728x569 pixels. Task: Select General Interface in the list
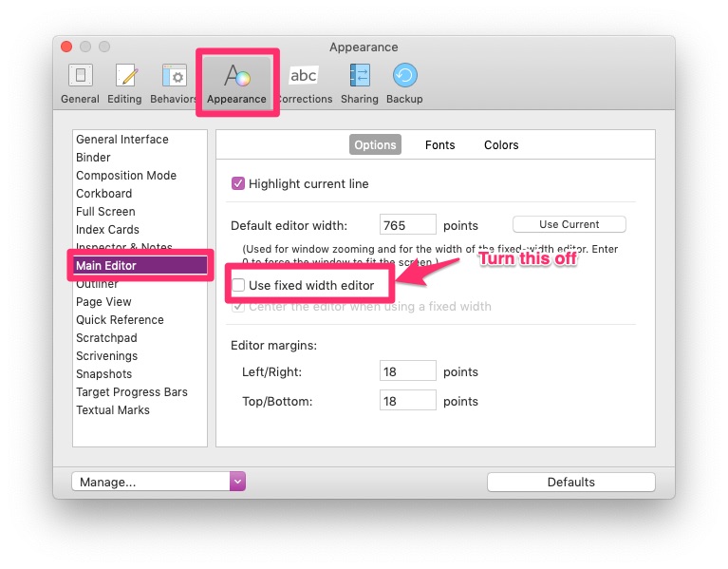click(140, 140)
